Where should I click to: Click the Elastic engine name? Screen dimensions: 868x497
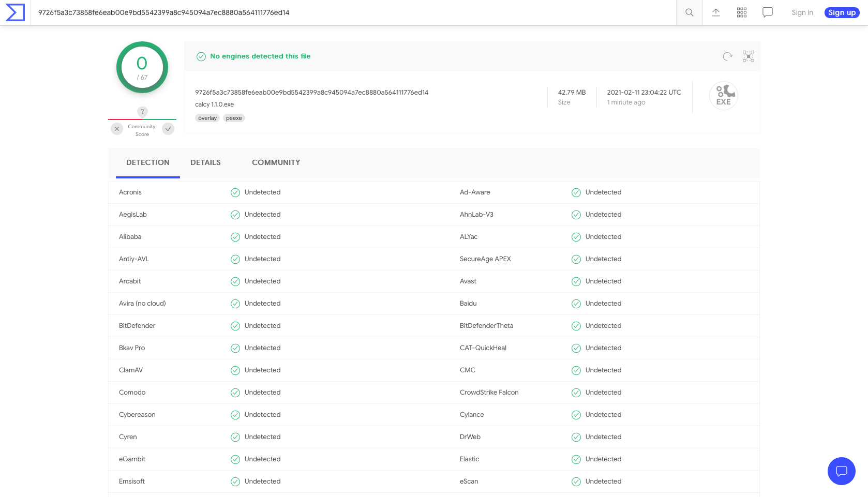470,459
